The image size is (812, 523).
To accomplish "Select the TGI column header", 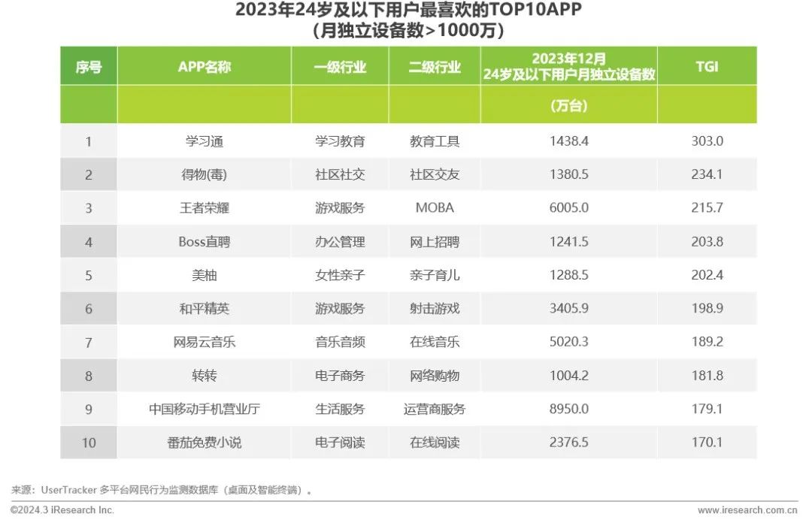I will [705, 66].
